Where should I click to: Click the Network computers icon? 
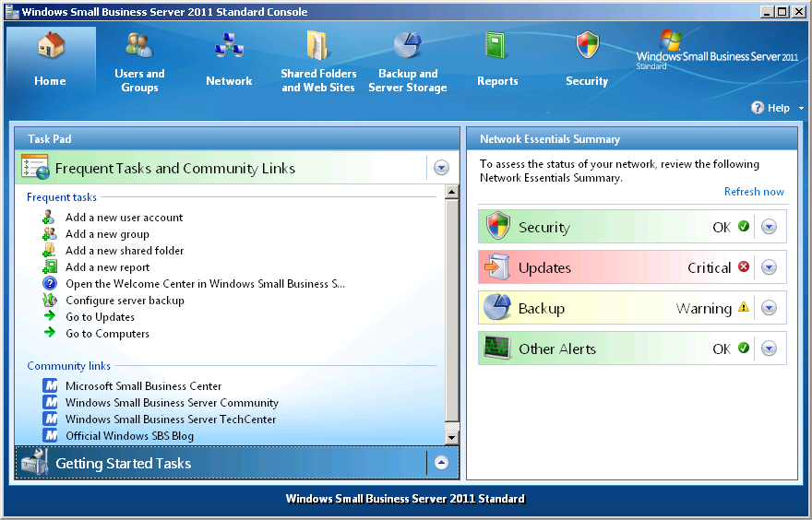[x=229, y=45]
